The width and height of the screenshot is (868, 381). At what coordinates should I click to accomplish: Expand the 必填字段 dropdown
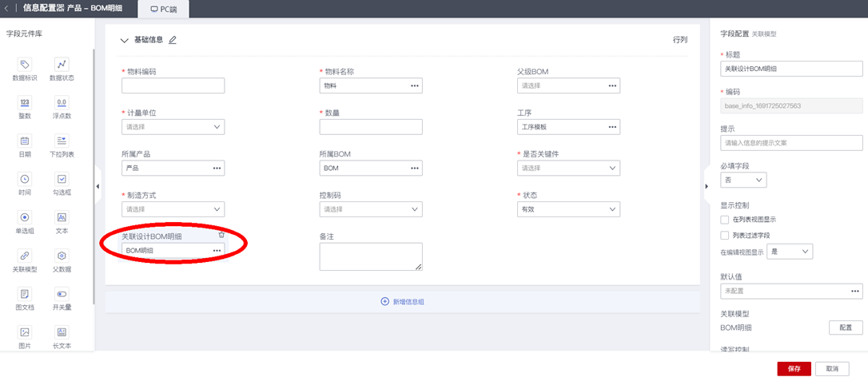tap(743, 181)
